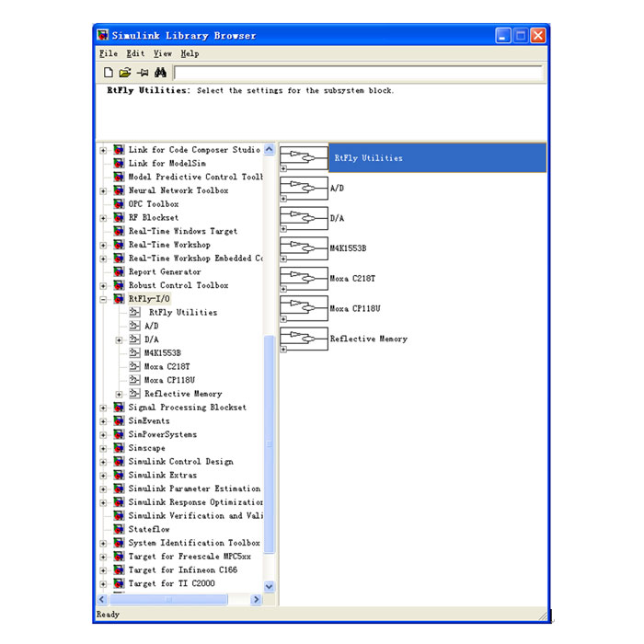Click the OPC Toolbox library icon
The width and height of the screenshot is (644, 644).
tap(119, 203)
